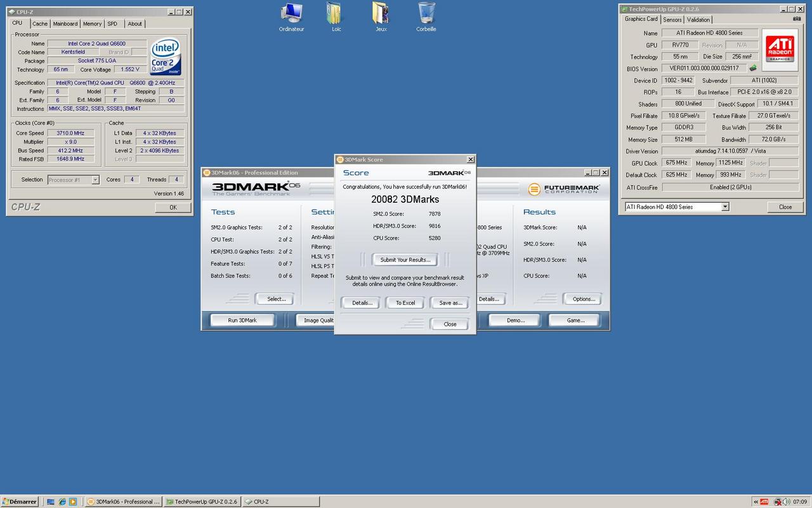Switch to the Sensors tab in GPU-Z
This screenshot has height=508, width=812.
672,20
